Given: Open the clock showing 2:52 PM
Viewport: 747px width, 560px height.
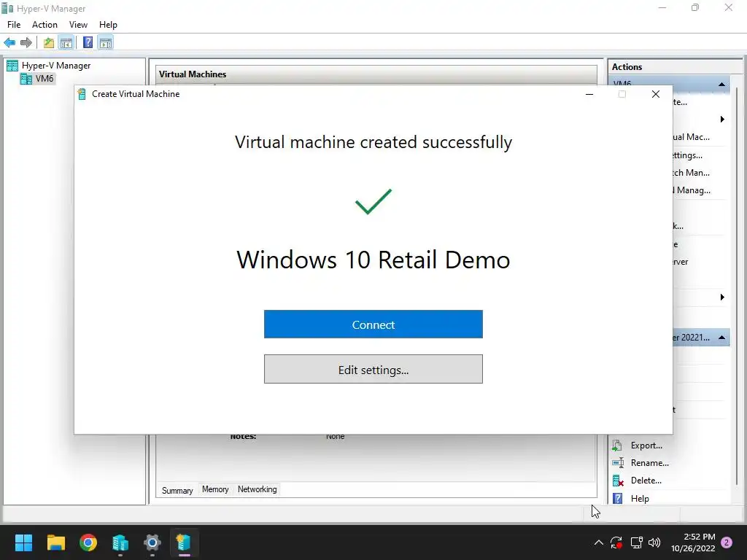Looking at the screenshot, I should click(693, 542).
